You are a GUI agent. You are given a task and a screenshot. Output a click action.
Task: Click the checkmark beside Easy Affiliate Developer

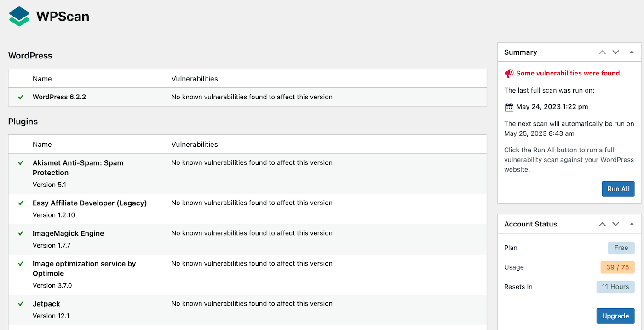click(21, 203)
